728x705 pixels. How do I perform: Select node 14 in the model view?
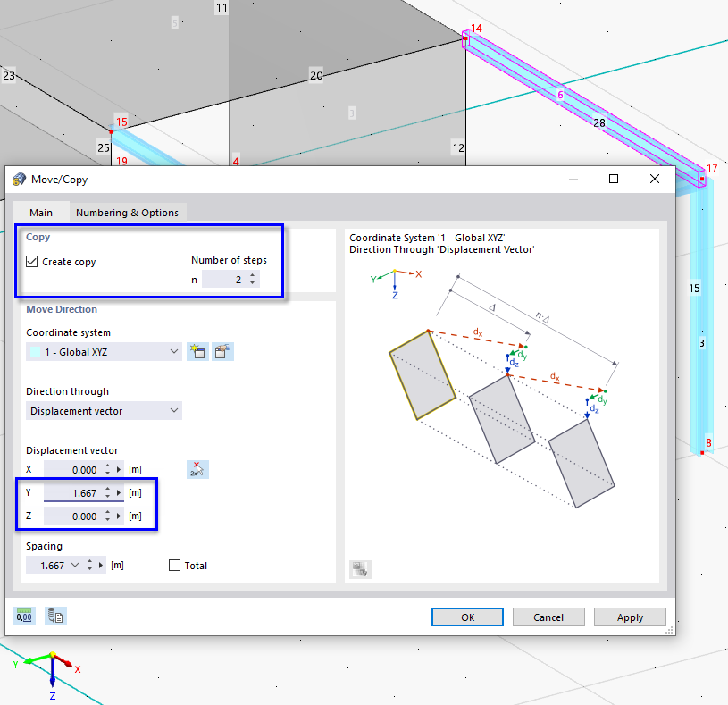tap(465, 38)
